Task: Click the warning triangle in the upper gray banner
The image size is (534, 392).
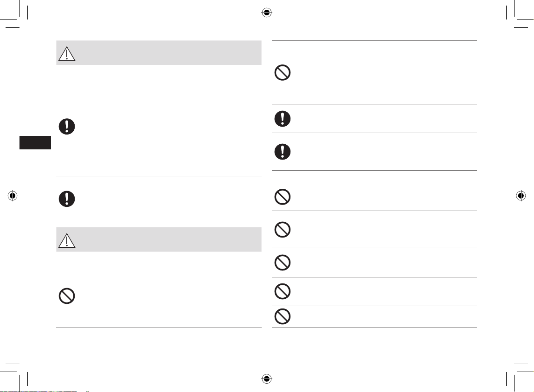Action: [67, 54]
